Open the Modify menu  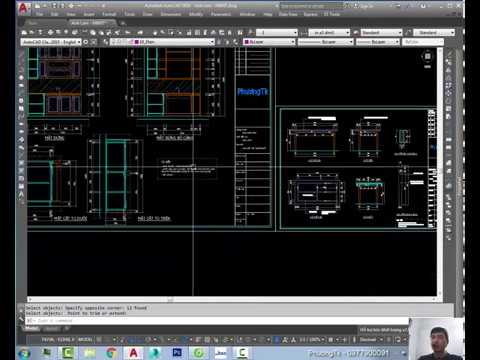point(196,14)
